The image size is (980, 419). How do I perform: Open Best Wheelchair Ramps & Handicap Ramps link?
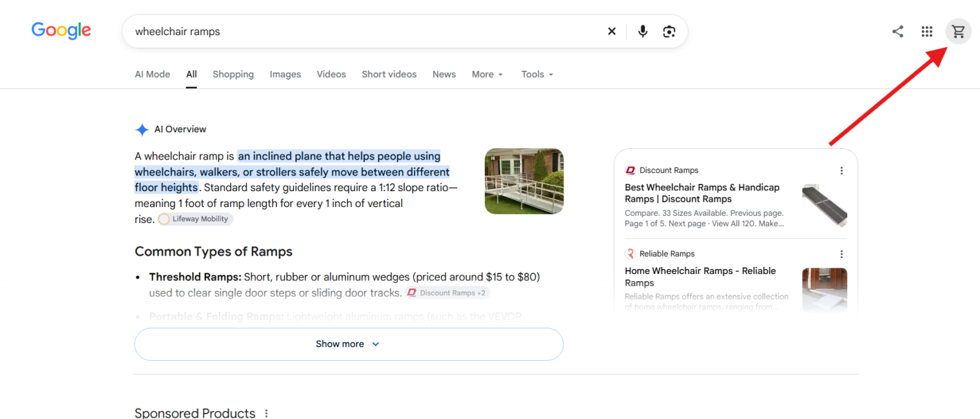[702, 194]
